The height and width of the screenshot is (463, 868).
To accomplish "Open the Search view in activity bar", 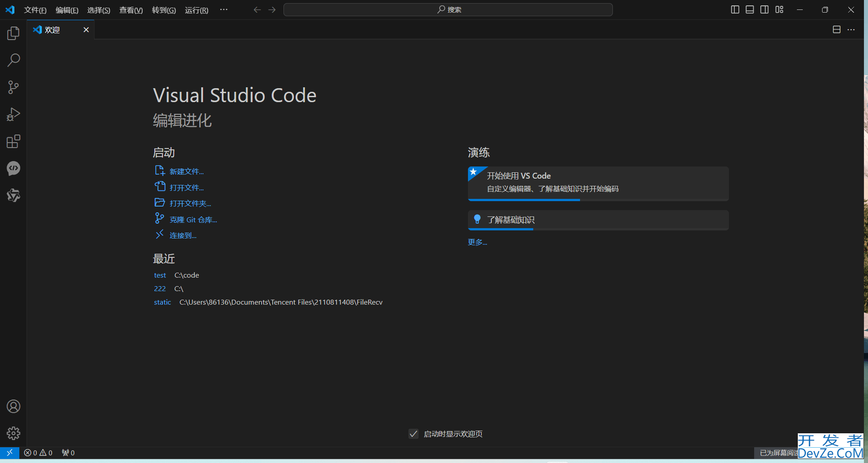I will 13,60.
